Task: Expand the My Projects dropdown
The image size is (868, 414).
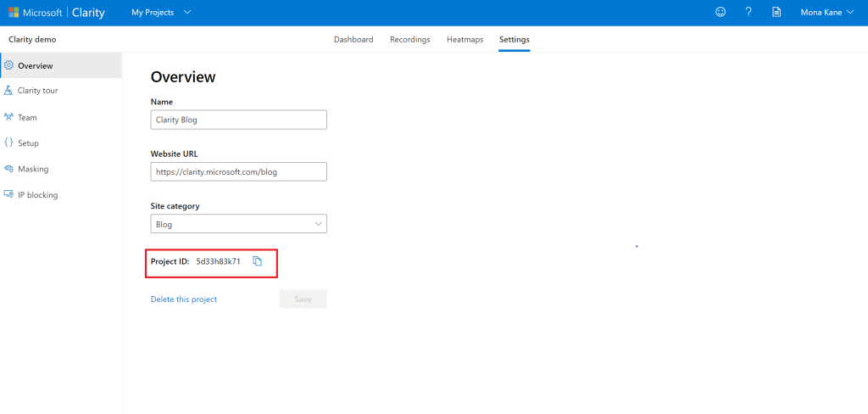Action: coord(161,12)
